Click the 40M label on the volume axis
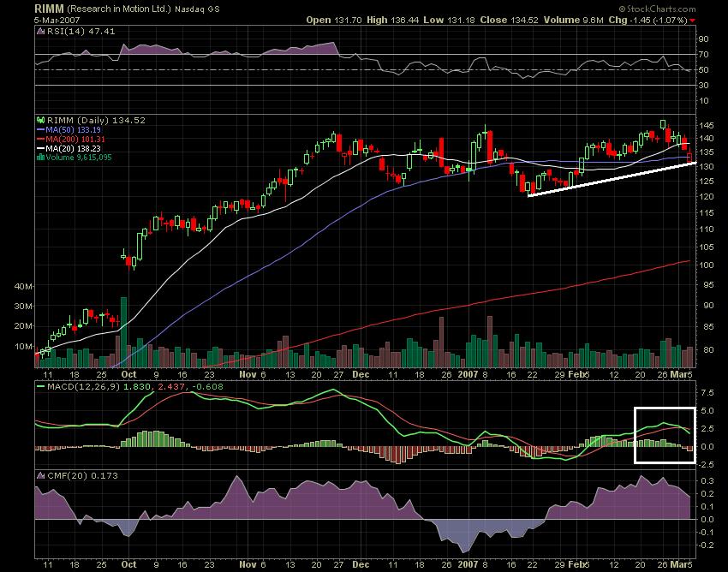Viewport: 728px width, 572px height. click(x=24, y=287)
